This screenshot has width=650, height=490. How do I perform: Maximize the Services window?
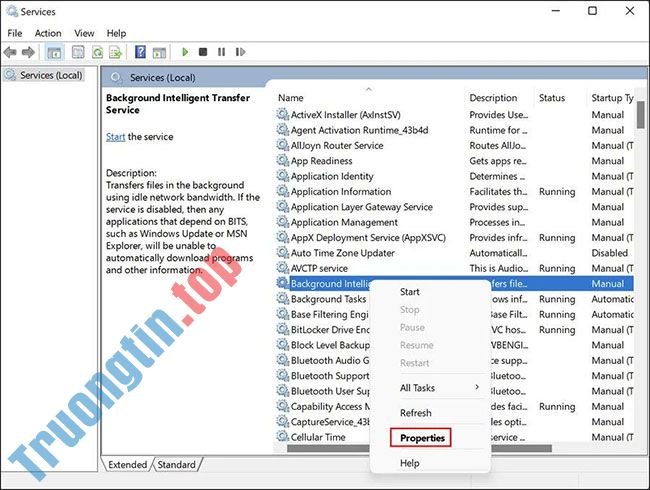[x=592, y=11]
